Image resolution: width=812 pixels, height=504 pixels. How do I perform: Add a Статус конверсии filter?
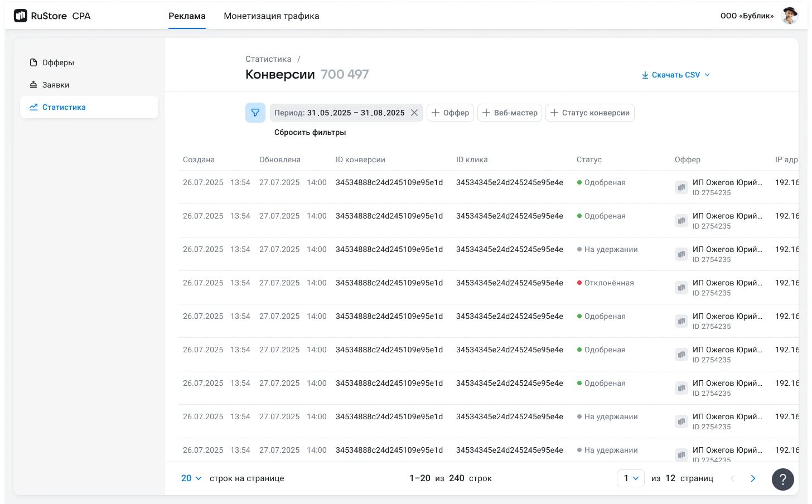pos(589,113)
